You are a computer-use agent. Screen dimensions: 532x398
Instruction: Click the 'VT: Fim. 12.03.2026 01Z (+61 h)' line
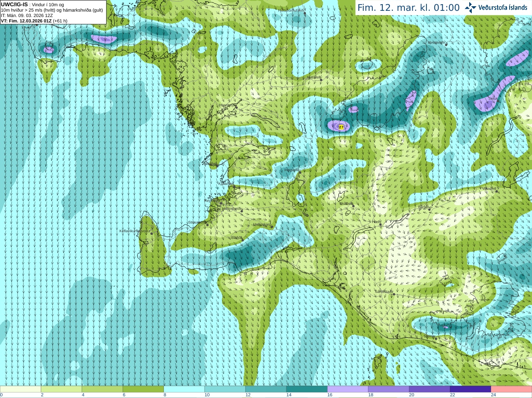coord(34,21)
